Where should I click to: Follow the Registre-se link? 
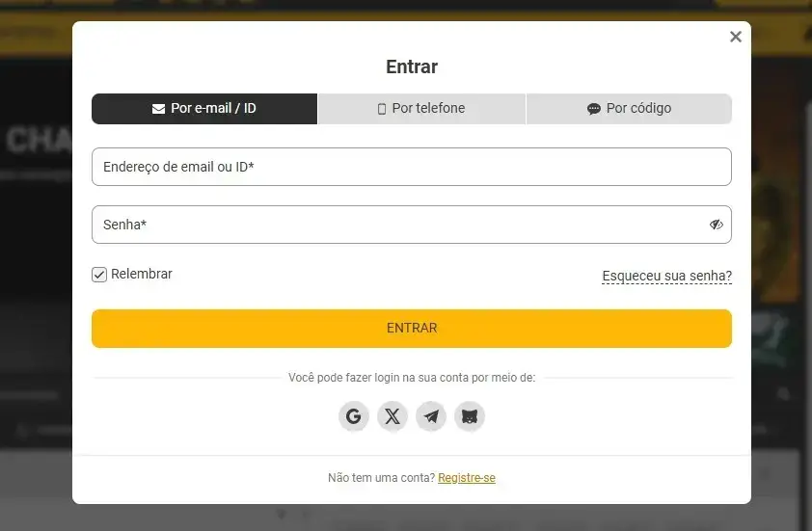click(467, 478)
